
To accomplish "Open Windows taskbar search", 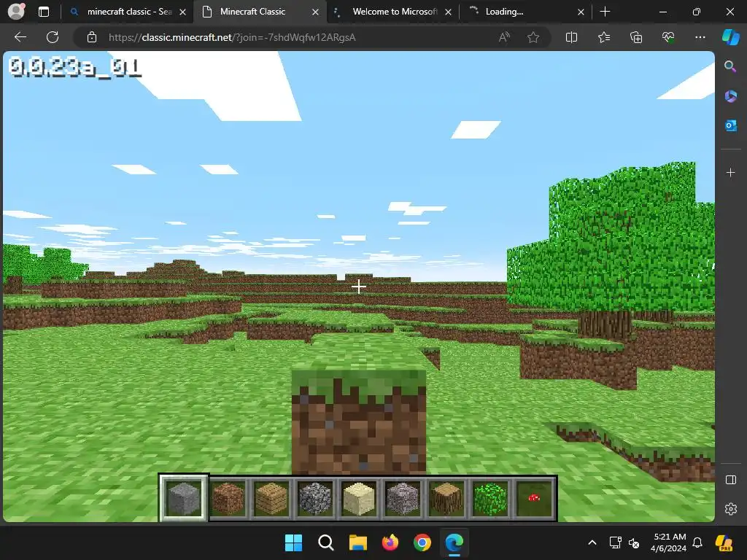I will point(326,542).
